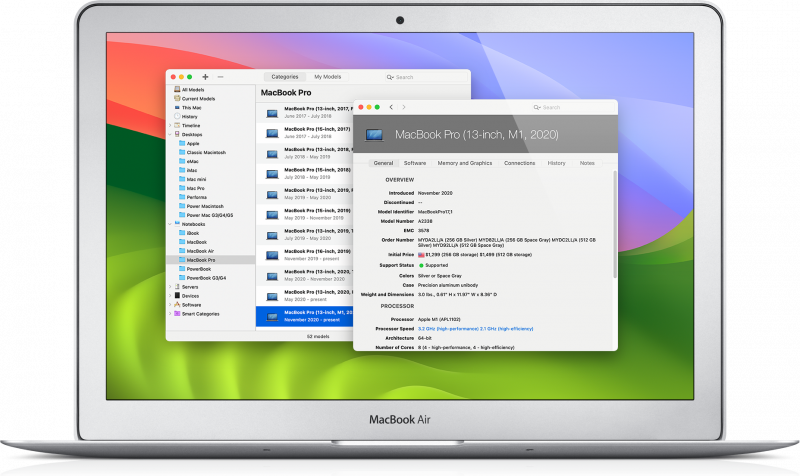800x476 pixels.
Task: Open the Memory and Graphics tab
Action: (465, 163)
